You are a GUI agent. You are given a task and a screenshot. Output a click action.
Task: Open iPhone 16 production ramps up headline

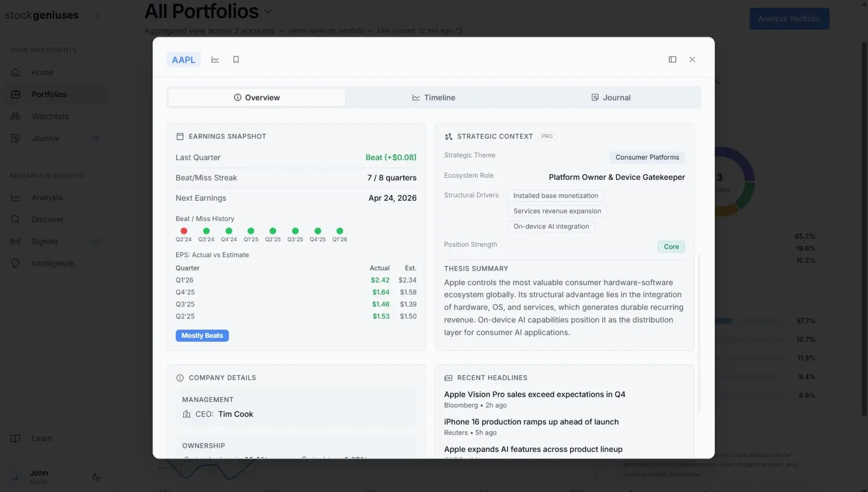tap(531, 422)
